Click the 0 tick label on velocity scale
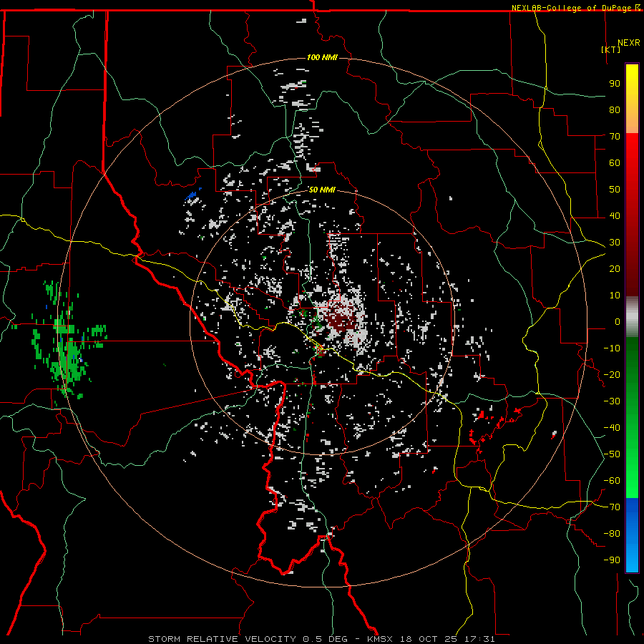644x644 pixels. click(618, 321)
